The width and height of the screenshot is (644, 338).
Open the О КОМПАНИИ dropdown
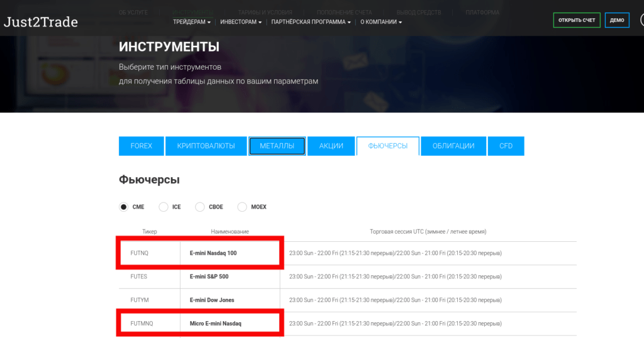pos(380,22)
